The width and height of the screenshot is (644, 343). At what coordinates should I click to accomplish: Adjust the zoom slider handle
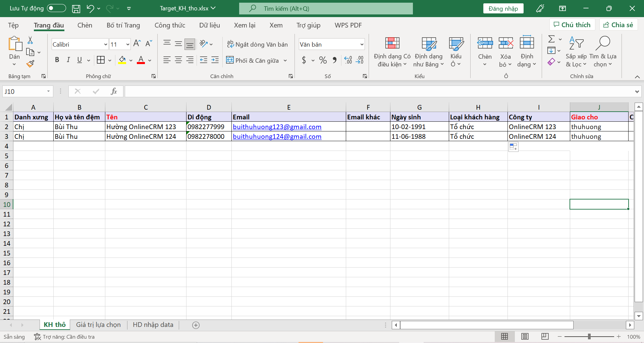pos(589,337)
